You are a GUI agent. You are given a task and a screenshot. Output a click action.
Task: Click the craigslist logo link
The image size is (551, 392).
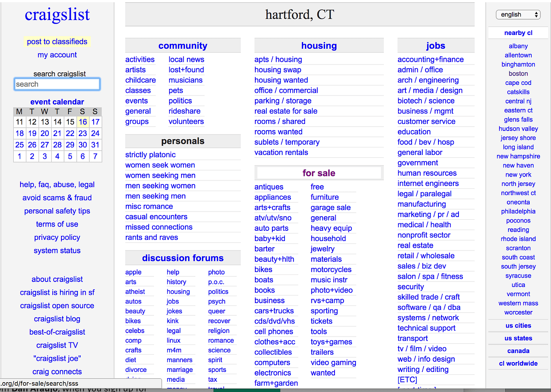(x=57, y=15)
